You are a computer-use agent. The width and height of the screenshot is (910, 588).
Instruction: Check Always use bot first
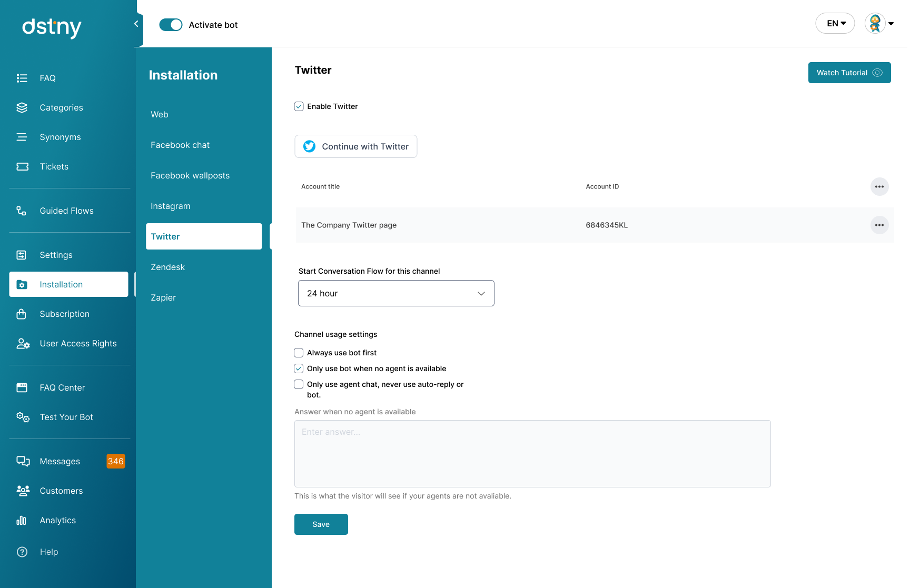299,353
